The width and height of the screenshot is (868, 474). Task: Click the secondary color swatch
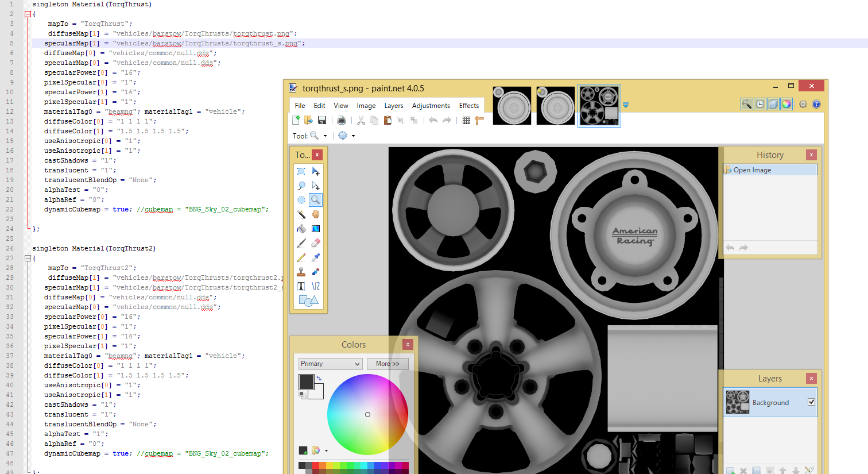(x=319, y=394)
